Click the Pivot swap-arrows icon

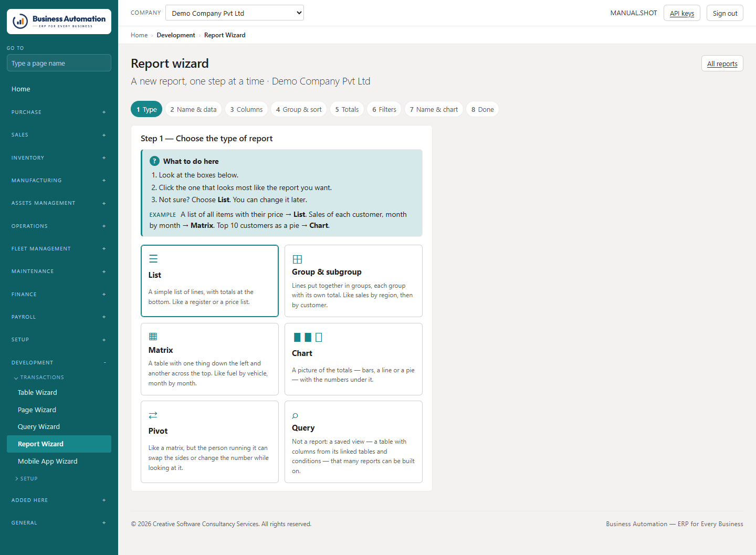[x=153, y=415]
